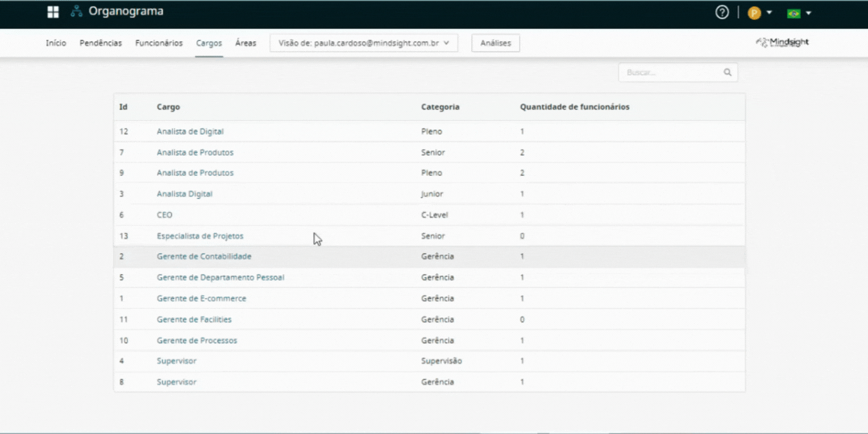This screenshot has height=434, width=868.
Task: Open the Pendências tab
Action: (101, 43)
